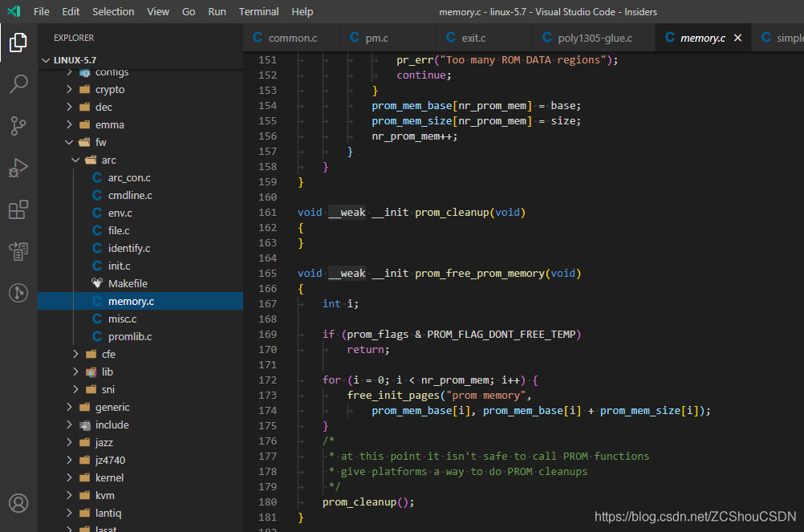Open promlib.c in the file tree
The height and width of the screenshot is (532, 804).
click(x=129, y=336)
